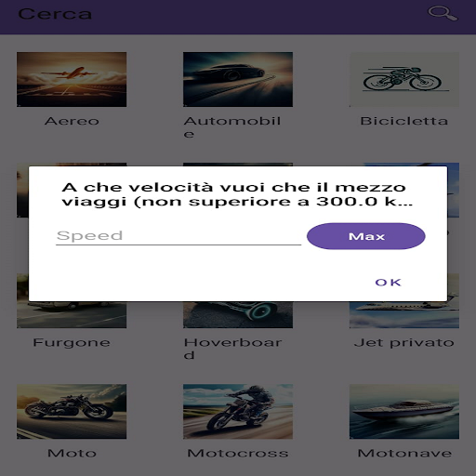Tap the Moto label text
The height and width of the screenshot is (476, 476).
point(72,454)
